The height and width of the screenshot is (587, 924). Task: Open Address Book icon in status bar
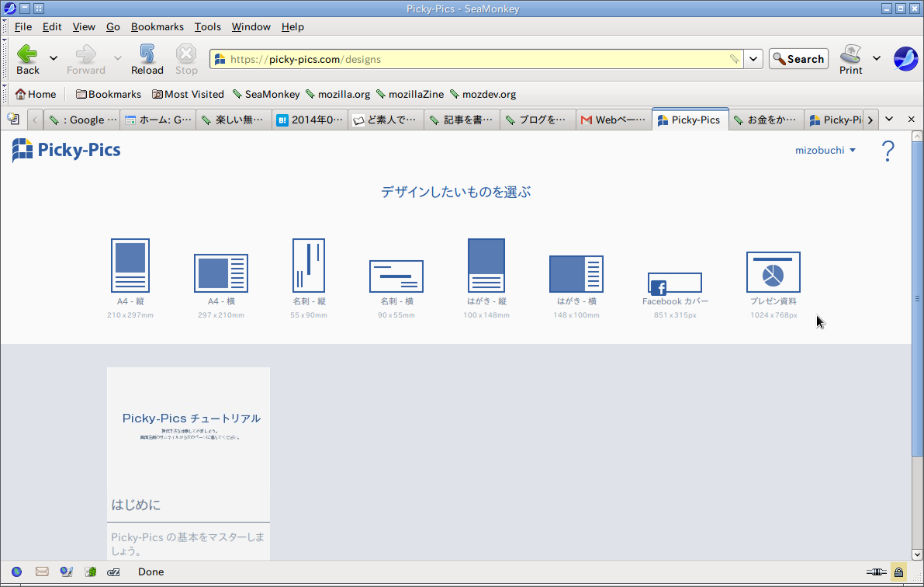pos(90,571)
